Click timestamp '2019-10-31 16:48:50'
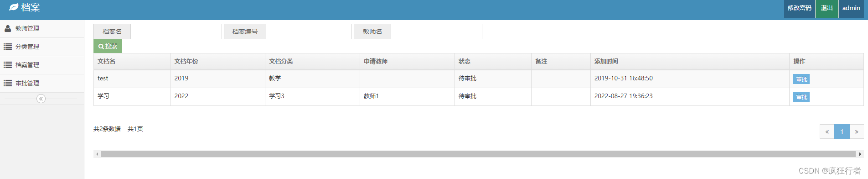 tap(624, 79)
